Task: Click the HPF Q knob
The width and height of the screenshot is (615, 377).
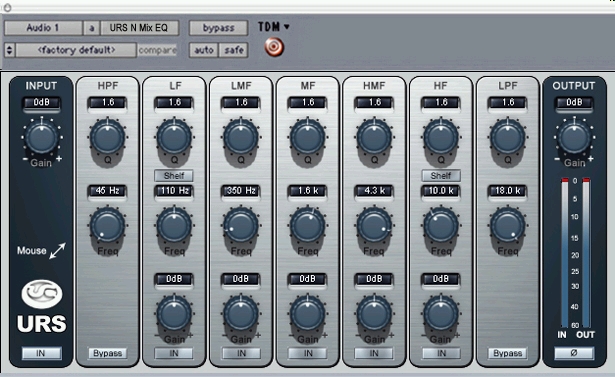Action: (x=107, y=137)
